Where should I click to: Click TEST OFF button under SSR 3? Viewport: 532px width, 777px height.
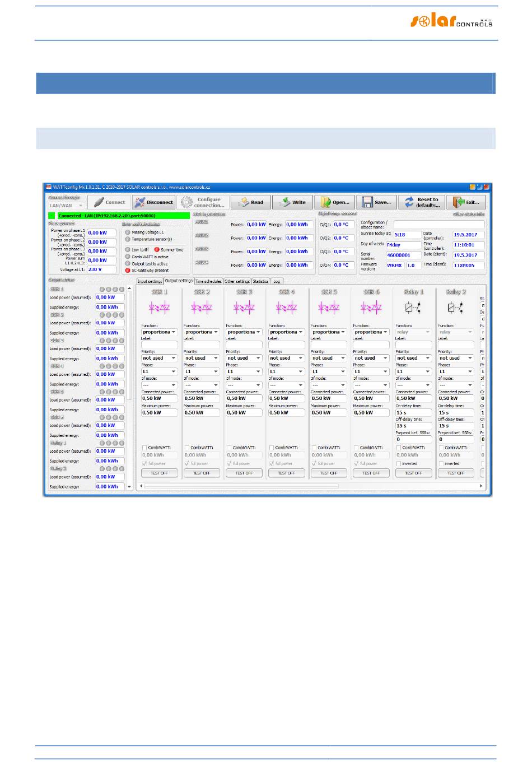244,473
